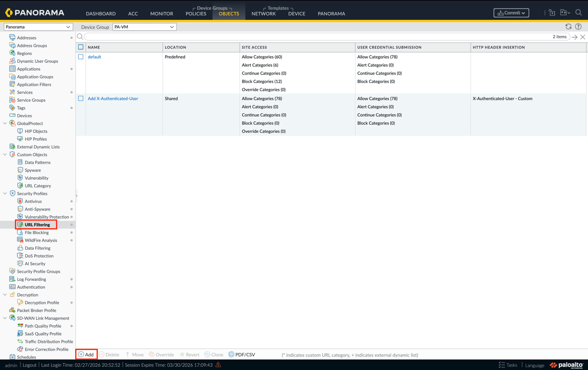The width and height of the screenshot is (588, 370).
Task: Collapse the GlobalProtect tree node
Action: [5, 123]
